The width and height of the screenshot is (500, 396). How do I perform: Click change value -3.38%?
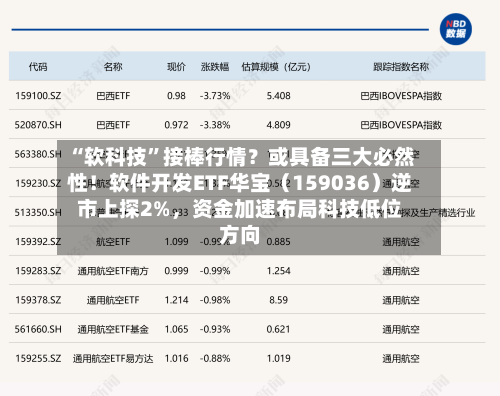point(215,125)
